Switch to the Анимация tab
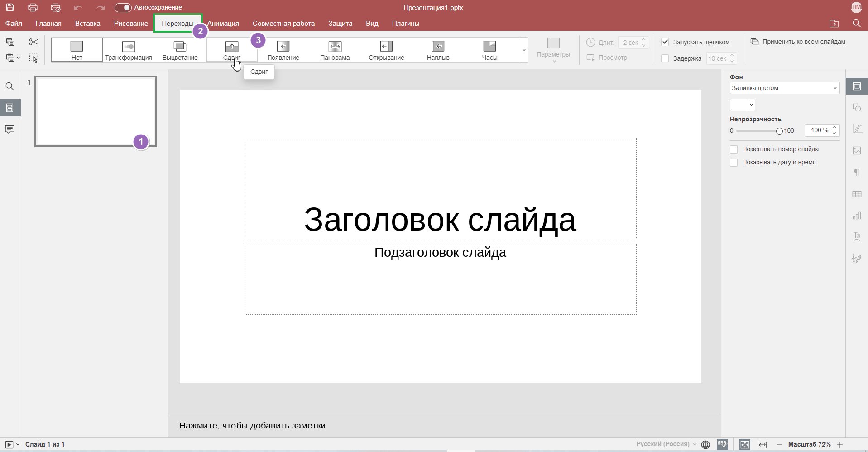Viewport: 868px width, 452px height. click(223, 24)
